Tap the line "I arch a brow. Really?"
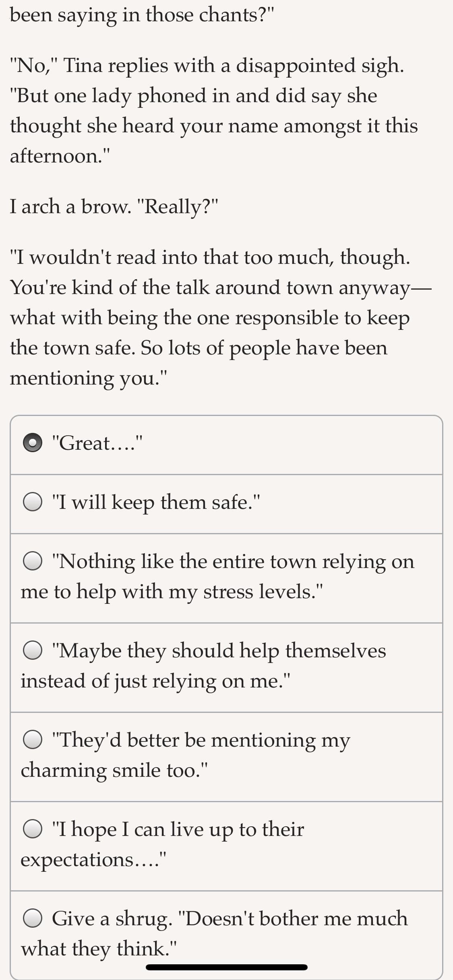Screen dimensions: 453x980 click(x=114, y=206)
